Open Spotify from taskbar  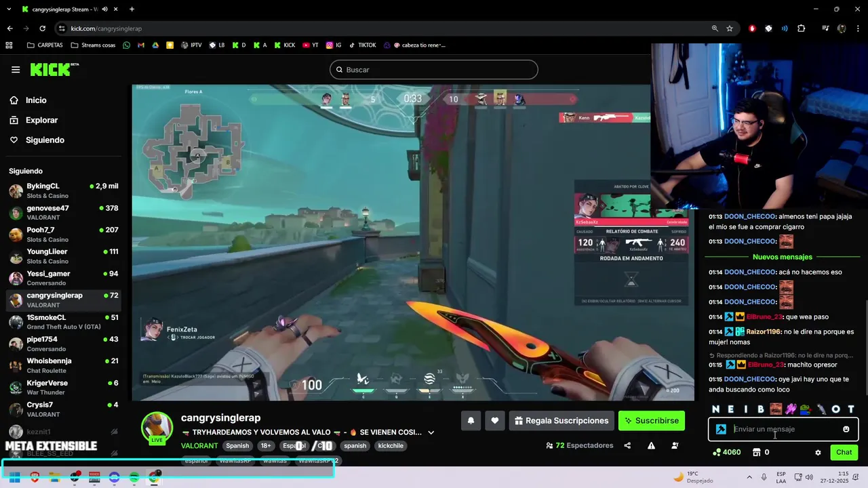(x=134, y=477)
